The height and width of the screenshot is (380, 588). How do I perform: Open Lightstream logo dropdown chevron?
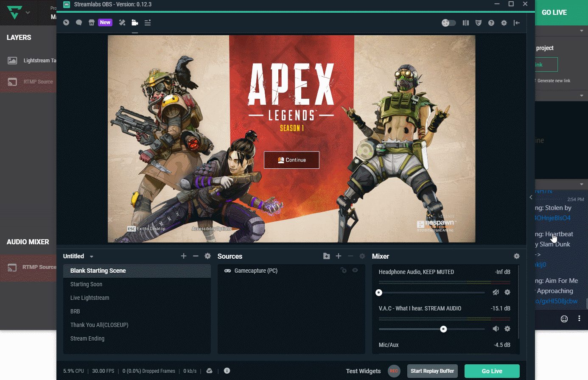pyautogui.click(x=28, y=12)
